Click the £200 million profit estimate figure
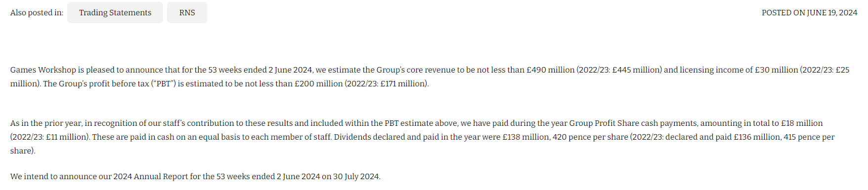This screenshot has width=868, height=190. click(x=318, y=84)
